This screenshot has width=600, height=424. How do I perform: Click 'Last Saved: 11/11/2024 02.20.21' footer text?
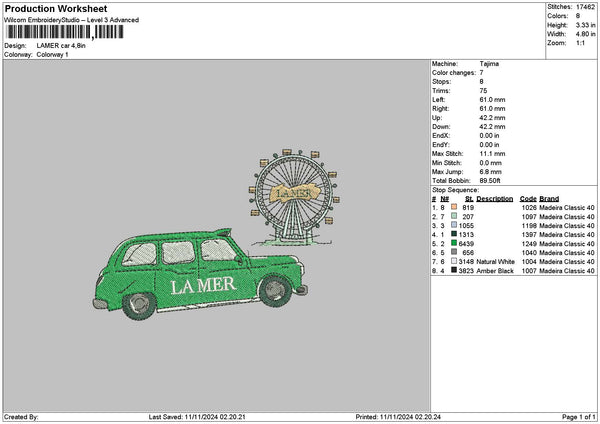[x=197, y=417]
